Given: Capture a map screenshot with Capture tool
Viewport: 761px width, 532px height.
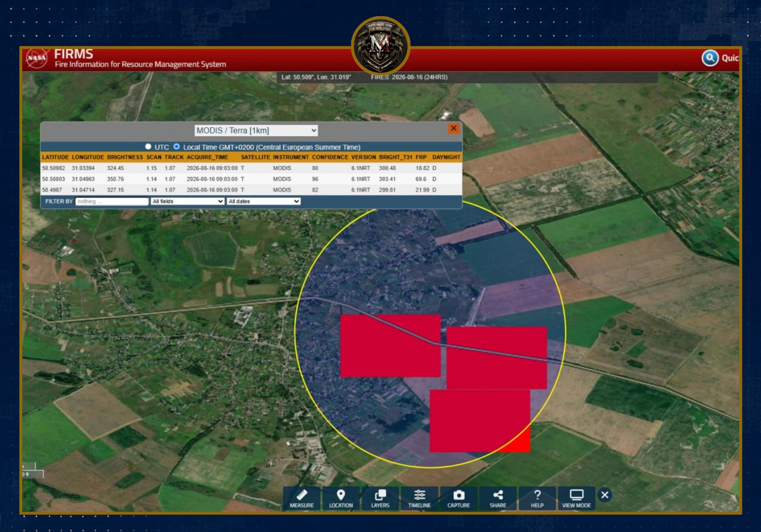Looking at the screenshot, I should (x=458, y=498).
